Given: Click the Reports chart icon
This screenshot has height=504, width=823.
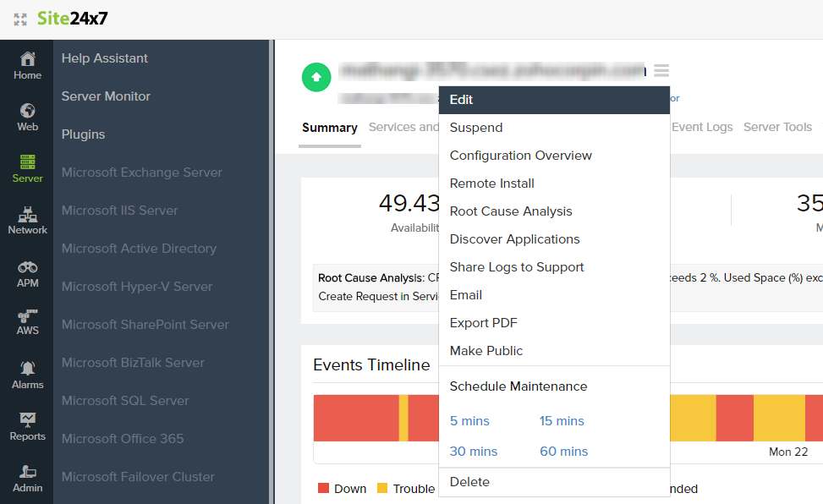Looking at the screenshot, I should click(x=27, y=420).
